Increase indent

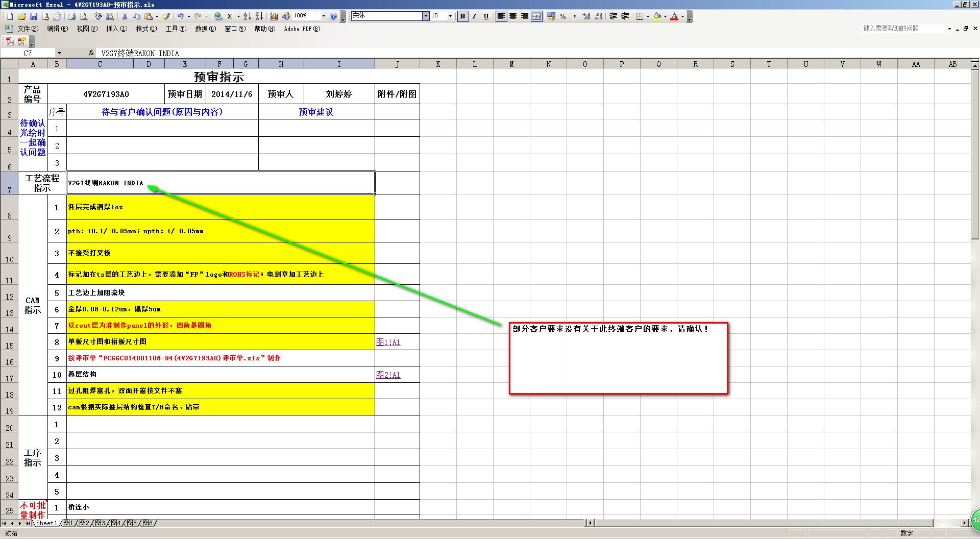tap(625, 16)
